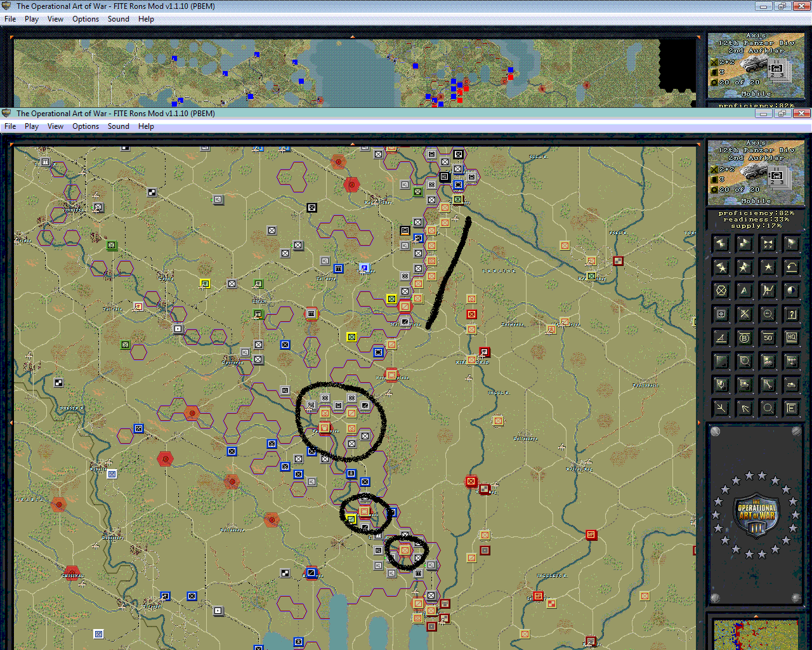Viewport: 812px width, 650px height.
Task: Click the right arrows with star icon
Action: pos(745,267)
